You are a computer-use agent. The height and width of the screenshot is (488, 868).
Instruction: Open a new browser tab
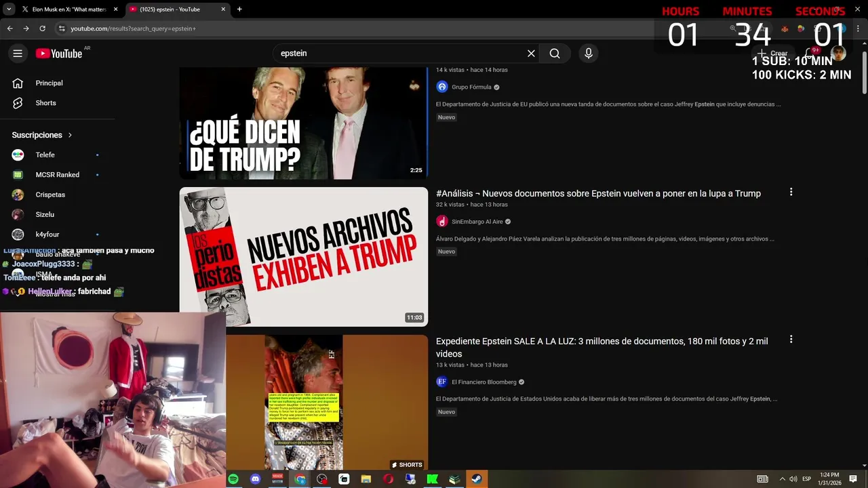tap(239, 9)
